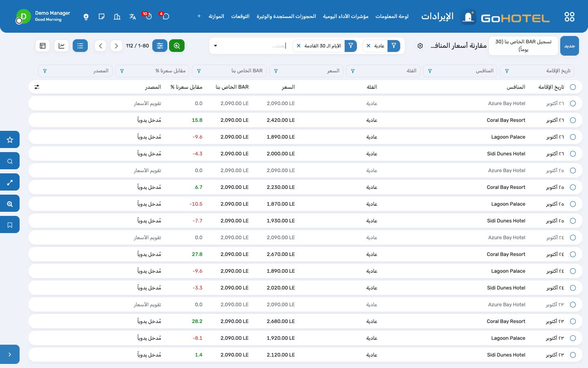This screenshot has width=588, height=368.
Task: Click the company building icon
Action: (x=117, y=17)
